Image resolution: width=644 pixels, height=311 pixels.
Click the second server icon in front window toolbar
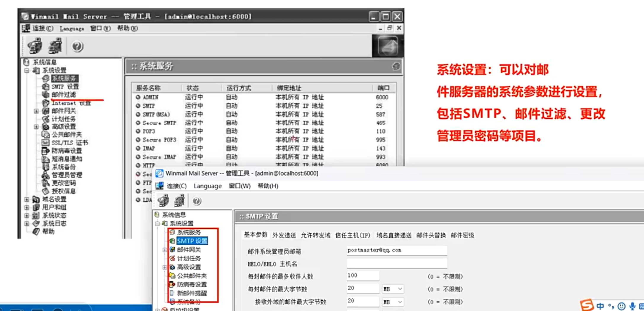pyautogui.click(x=179, y=201)
